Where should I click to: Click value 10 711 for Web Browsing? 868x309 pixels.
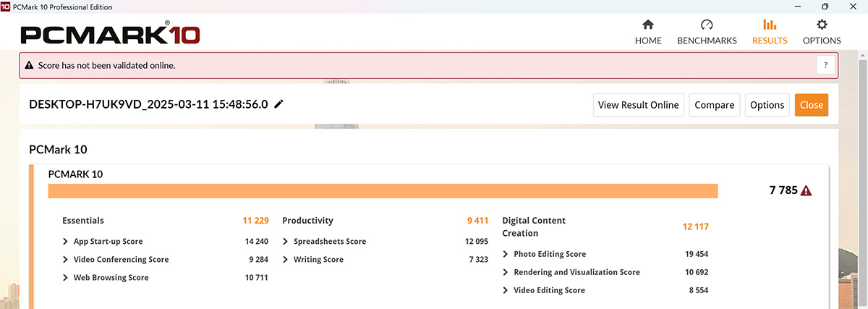pos(257,278)
